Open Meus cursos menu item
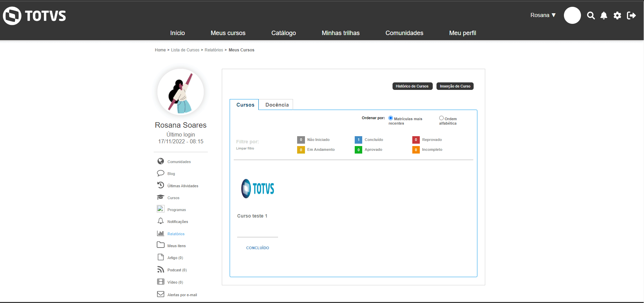The image size is (644, 303). pyautogui.click(x=228, y=33)
